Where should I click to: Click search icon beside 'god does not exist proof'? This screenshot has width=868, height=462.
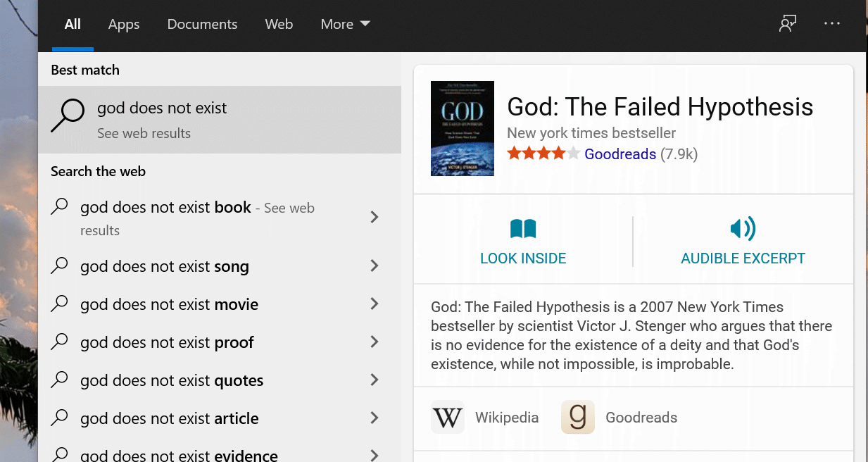click(61, 342)
